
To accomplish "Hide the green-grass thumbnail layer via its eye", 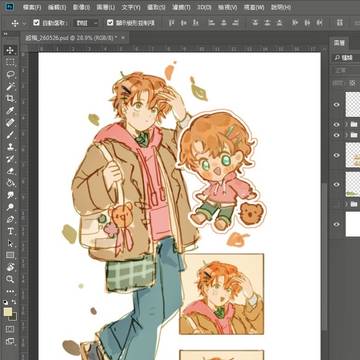I will (x=337, y=184).
